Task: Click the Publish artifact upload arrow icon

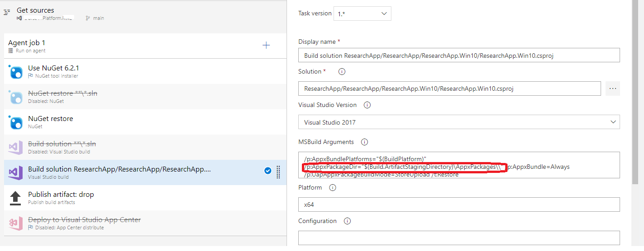Action: click(16, 198)
